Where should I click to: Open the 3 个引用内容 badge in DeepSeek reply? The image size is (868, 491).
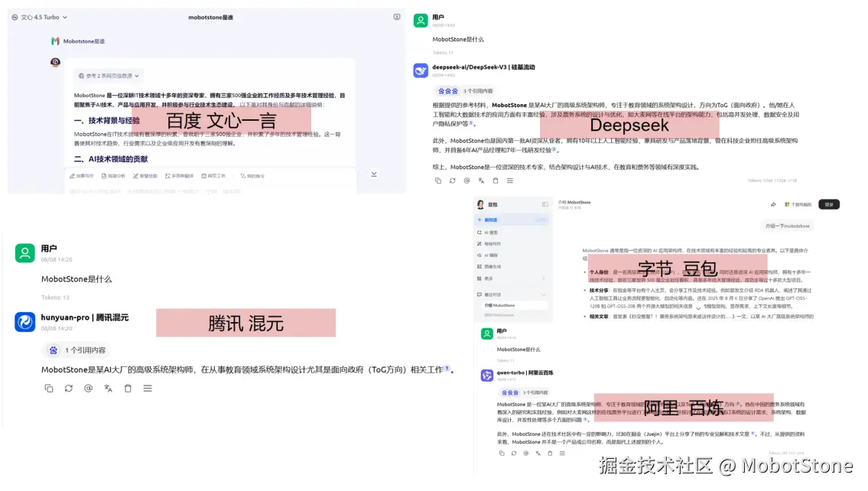[x=465, y=91]
